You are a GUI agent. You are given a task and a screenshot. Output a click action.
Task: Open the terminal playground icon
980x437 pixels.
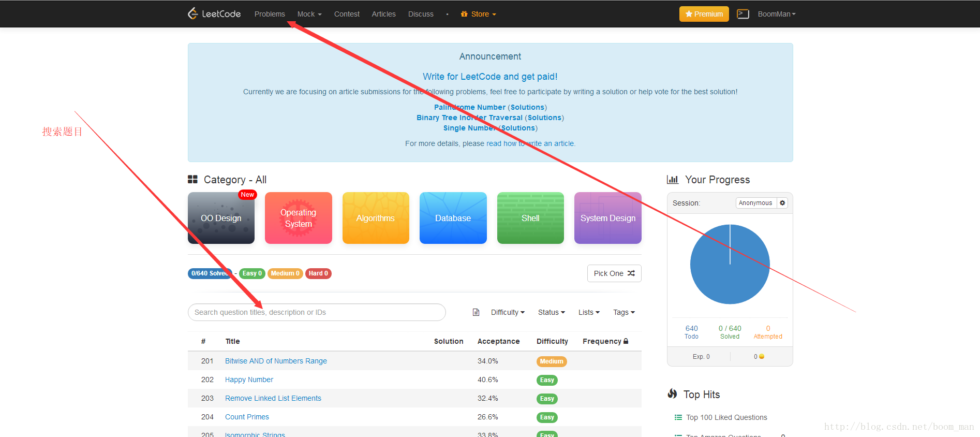point(743,14)
